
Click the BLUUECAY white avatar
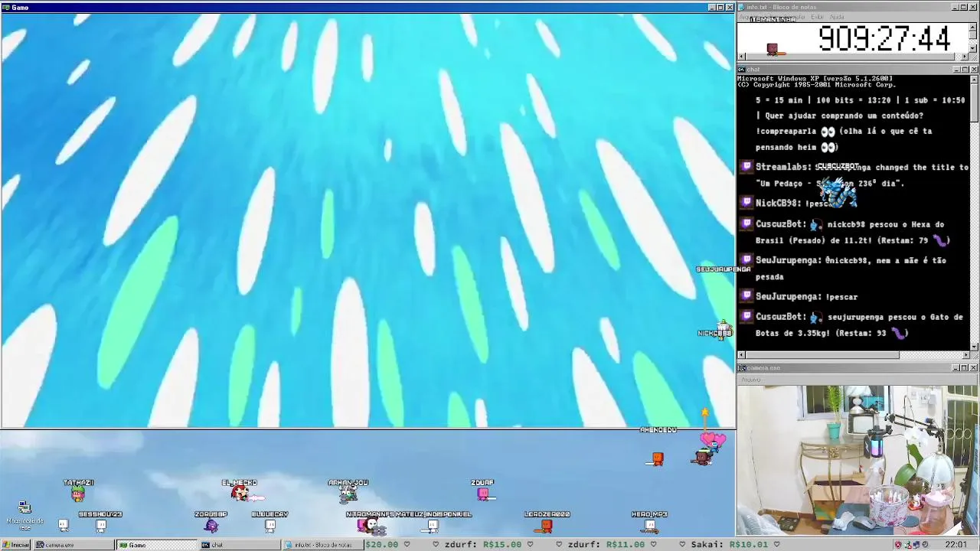coord(269,525)
